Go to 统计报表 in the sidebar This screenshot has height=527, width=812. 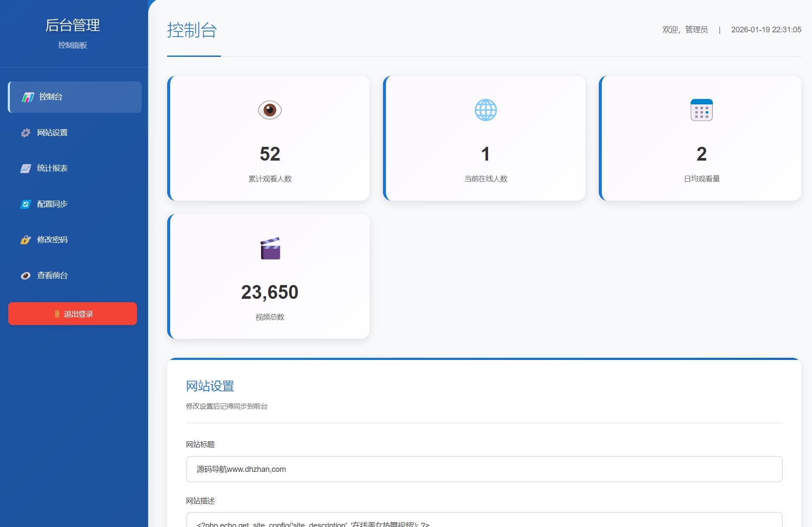pyautogui.click(x=52, y=168)
